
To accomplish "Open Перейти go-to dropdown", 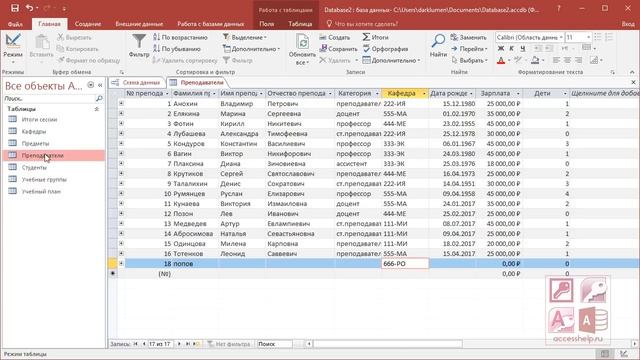I will 469,49.
